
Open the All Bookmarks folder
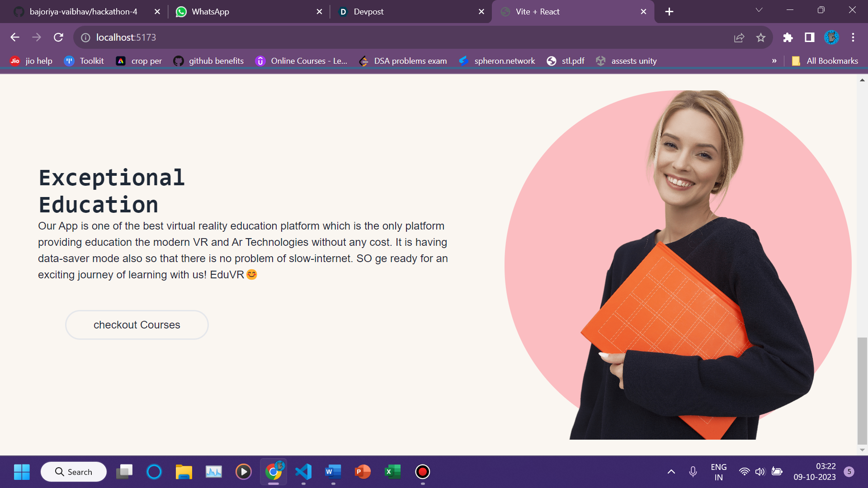click(x=825, y=61)
